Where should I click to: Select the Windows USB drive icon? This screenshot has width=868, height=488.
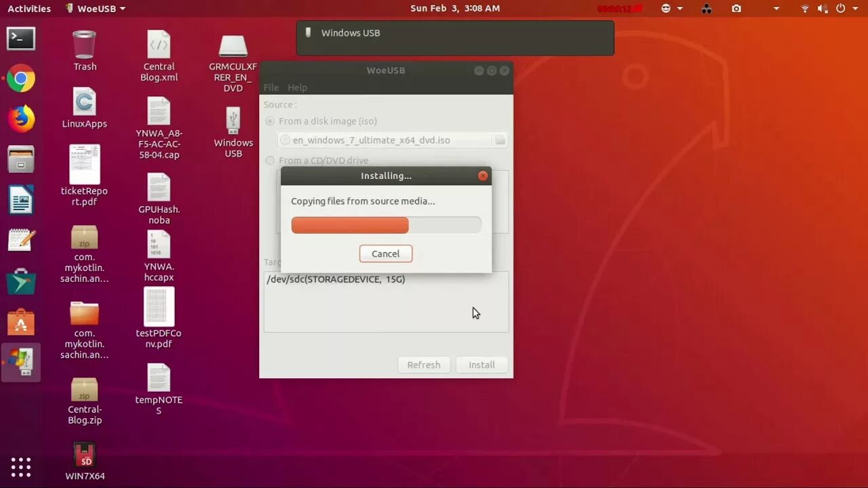233,132
